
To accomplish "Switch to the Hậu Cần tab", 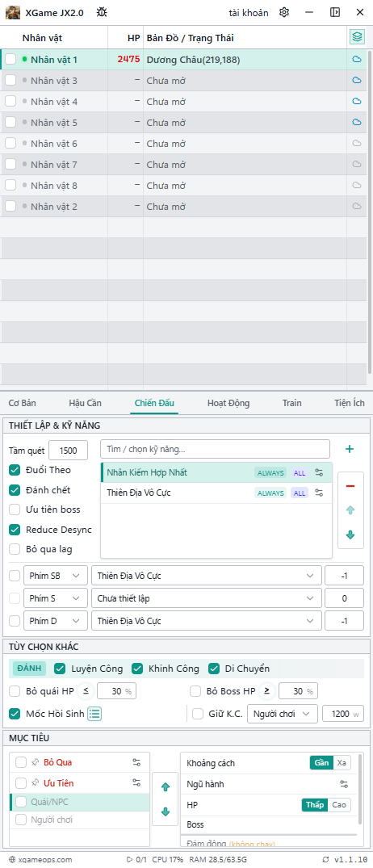I will 86,403.
